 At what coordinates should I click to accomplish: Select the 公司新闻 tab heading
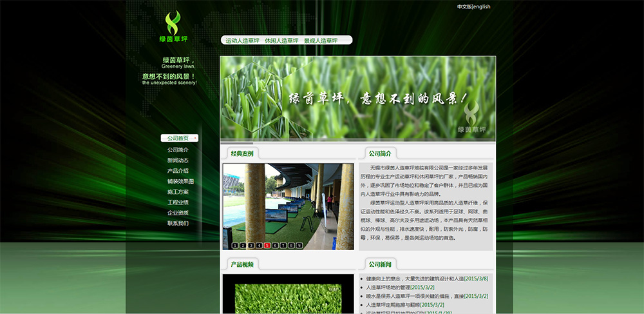(380, 264)
